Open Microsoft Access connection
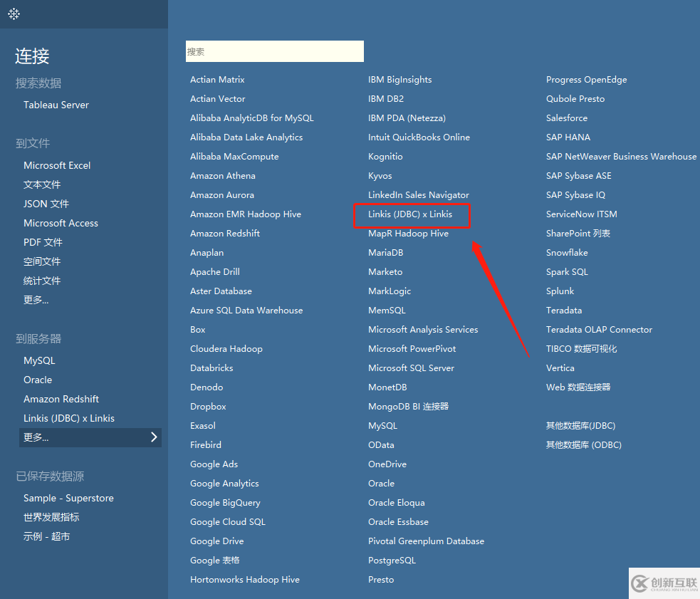This screenshot has width=700, height=599. [x=61, y=224]
